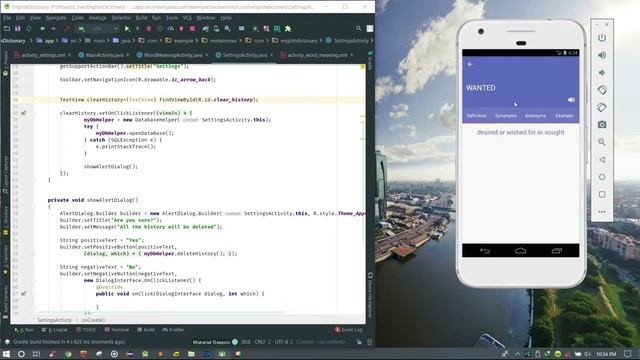Click the red debug bug toolbar icon
Image resolution: width=640 pixels, height=360 pixels.
[x=149, y=29]
